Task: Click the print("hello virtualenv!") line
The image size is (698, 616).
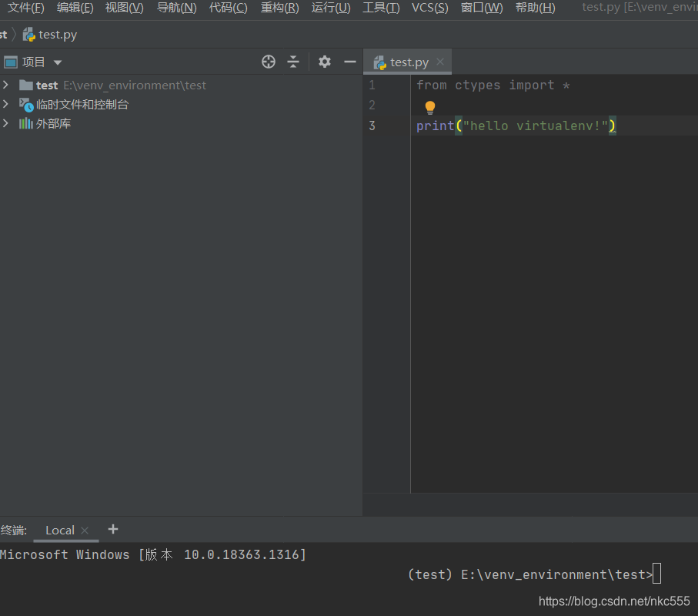Action: coord(516,126)
